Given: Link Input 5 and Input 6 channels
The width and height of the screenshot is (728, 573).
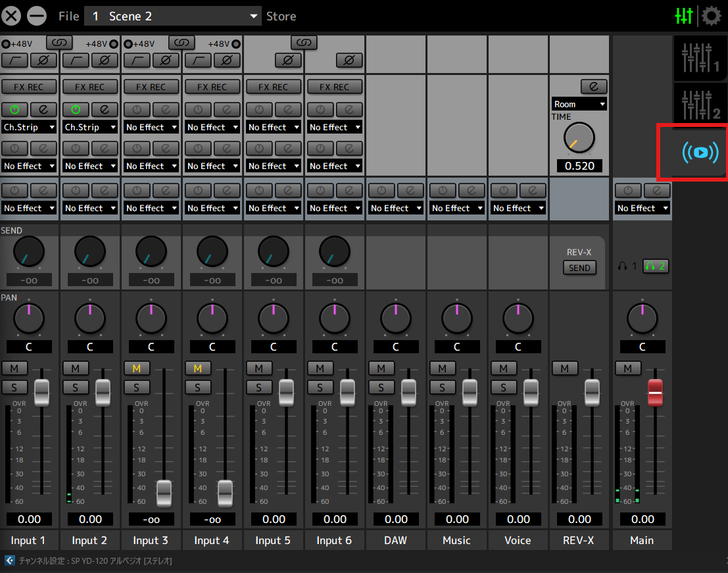Looking at the screenshot, I should tap(304, 43).
